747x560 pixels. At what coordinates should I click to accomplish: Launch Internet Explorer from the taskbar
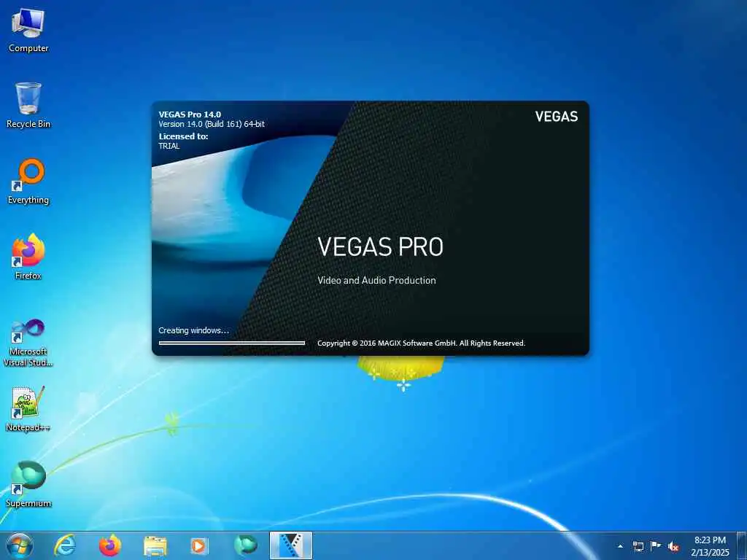click(x=65, y=545)
